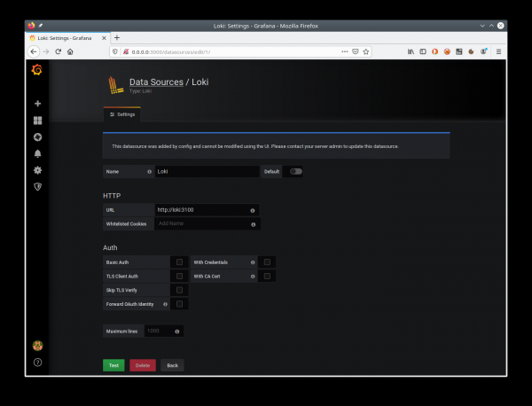Click the Grafana logo in the sidebar

[37, 70]
